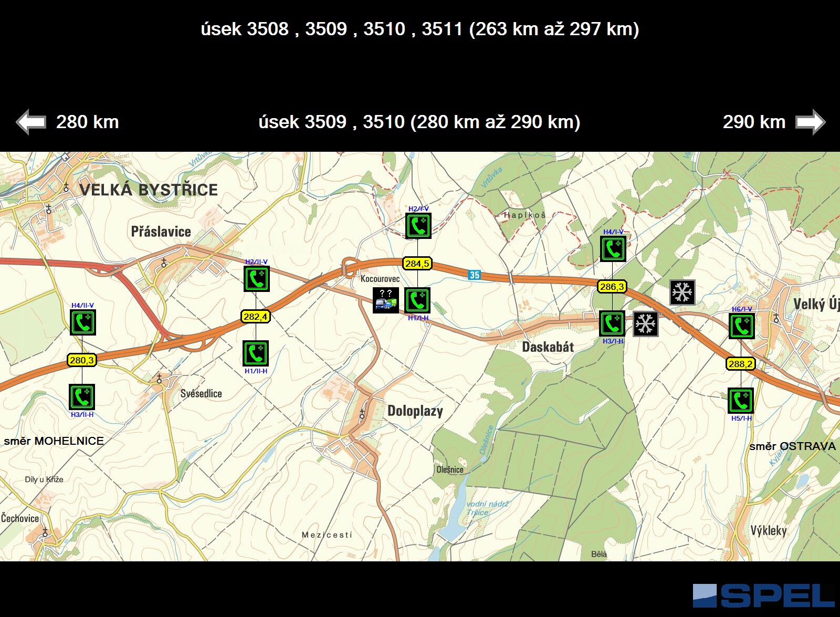
Task: Click the right arrow to 290 km
Action: coord(810,122)
